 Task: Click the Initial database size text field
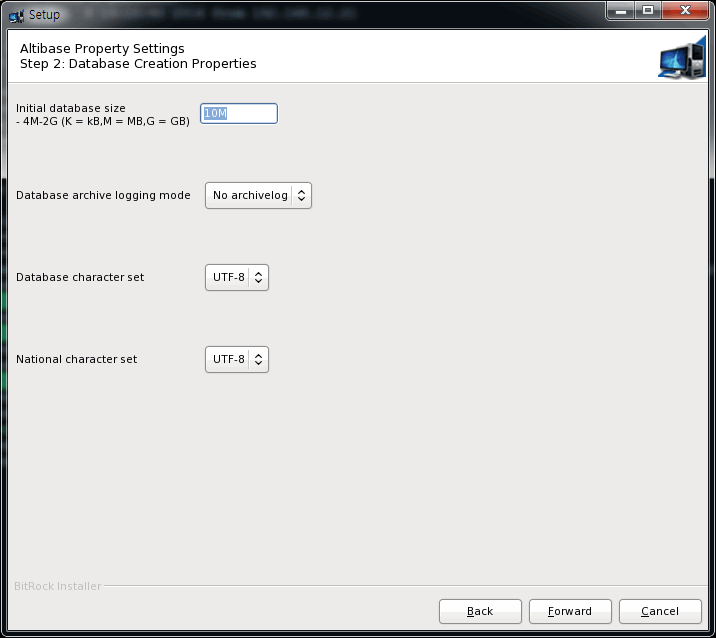(239, 114)
